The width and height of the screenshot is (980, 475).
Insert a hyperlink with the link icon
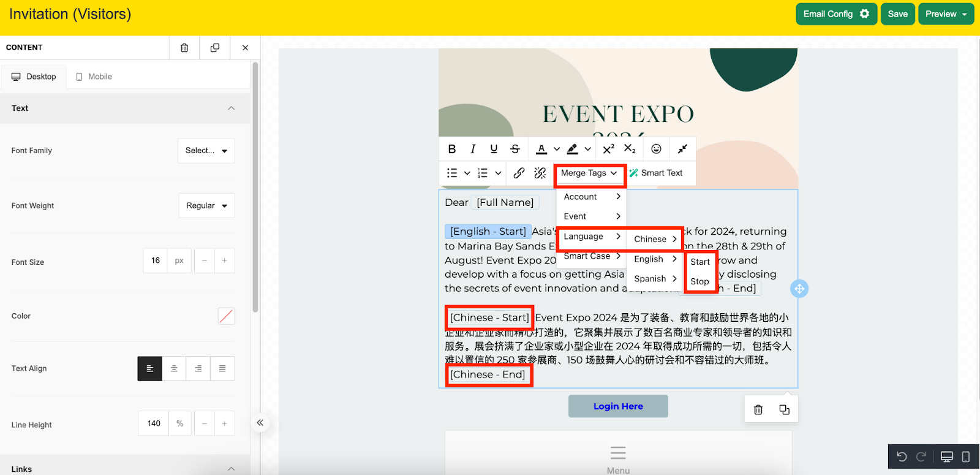tap(519, 173)
